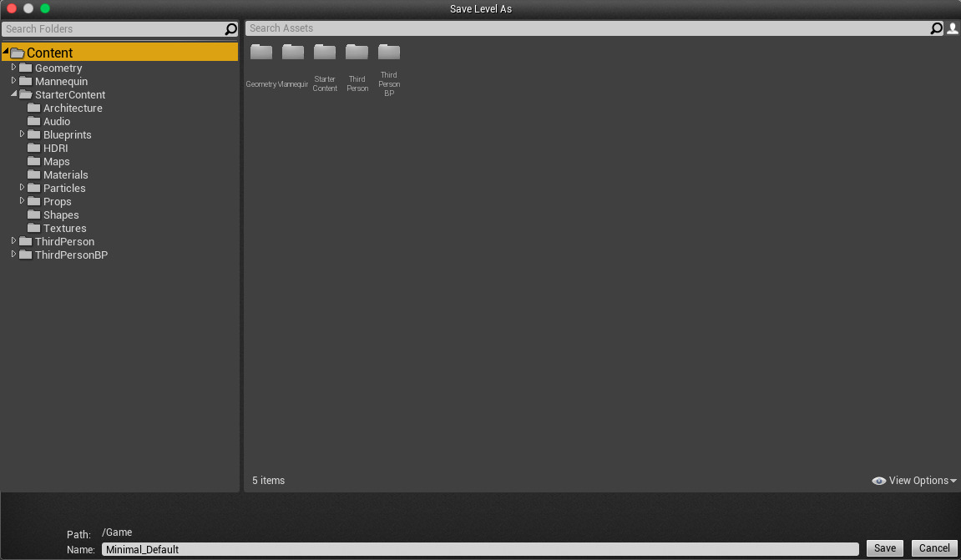The image size is (961, 560).
Task: Expand the Geometry folder in tree
Action: 13,68
